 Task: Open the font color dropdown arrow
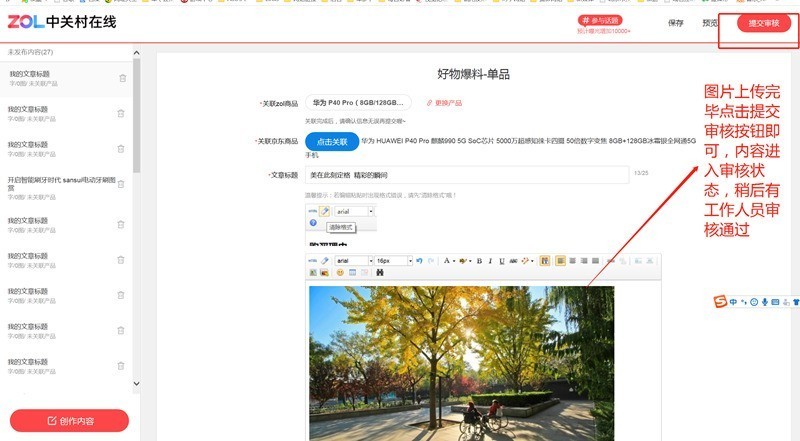click(x=454, y=261)
